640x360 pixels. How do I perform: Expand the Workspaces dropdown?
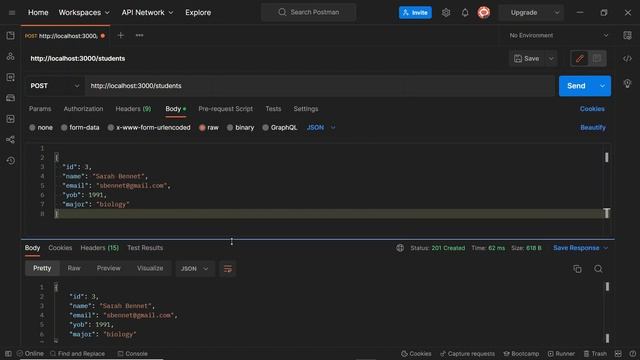coord(84,13)
